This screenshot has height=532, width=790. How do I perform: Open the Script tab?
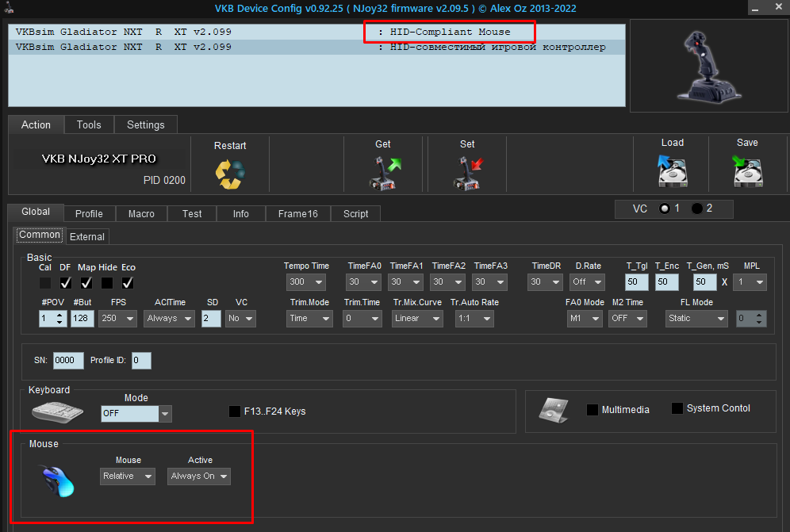(355, 213)
